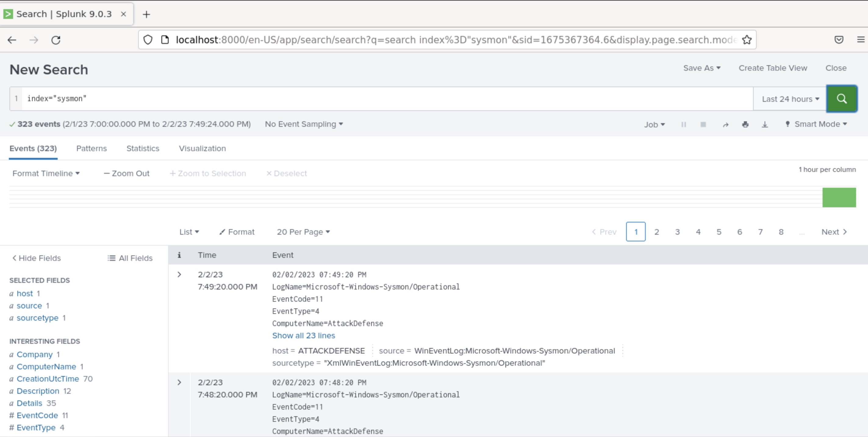This screenshot has height=437, width=868.
Task: Switch to the Statistics tab
Action: click(143, 148)
